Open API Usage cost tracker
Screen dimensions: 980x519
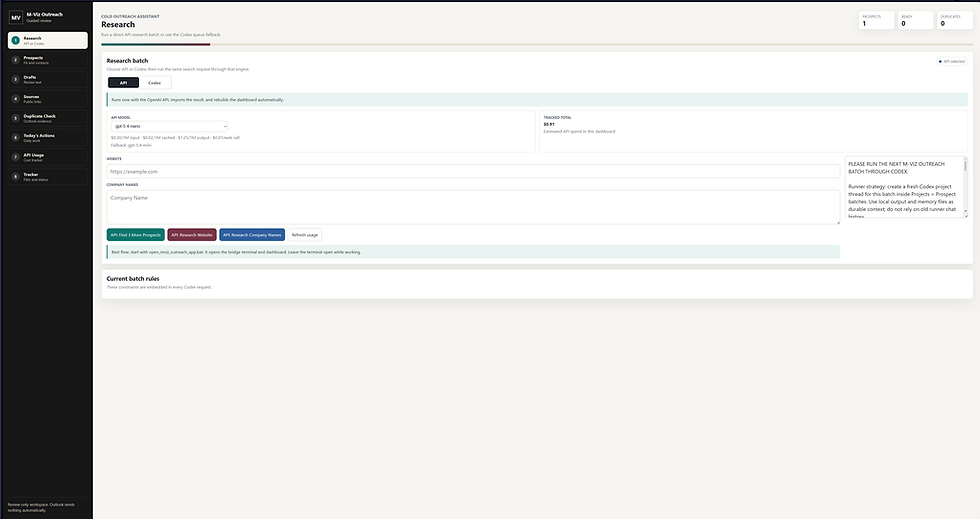[48, 157]
